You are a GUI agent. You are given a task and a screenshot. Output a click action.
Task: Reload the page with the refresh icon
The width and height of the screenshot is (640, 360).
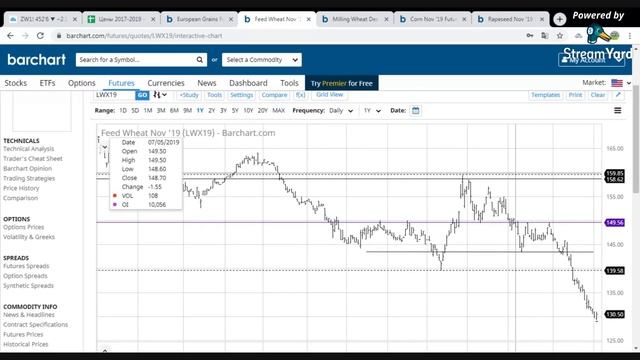pyautogui.click(x=40, y=36)
